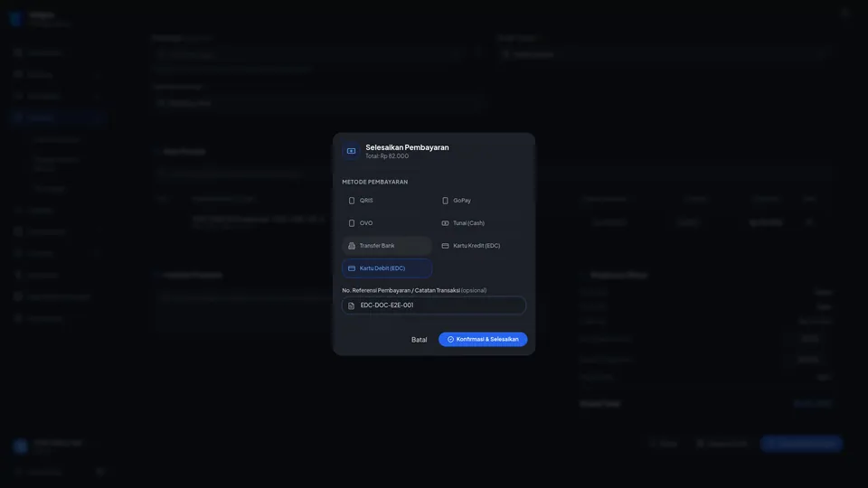The width and height of the screenshot is (868, 488).
Task: Select Kartu Kredit (EDC) payment method
Action: 480,246
